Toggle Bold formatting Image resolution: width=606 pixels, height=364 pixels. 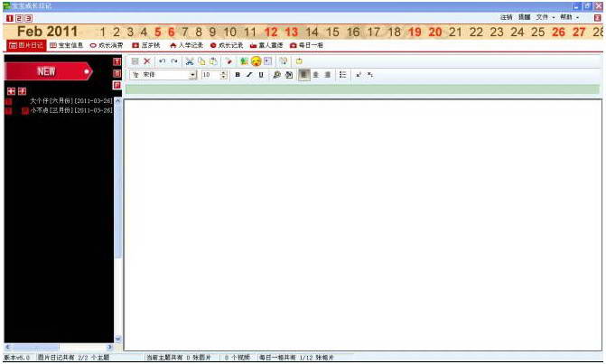[x=238, y=75]
